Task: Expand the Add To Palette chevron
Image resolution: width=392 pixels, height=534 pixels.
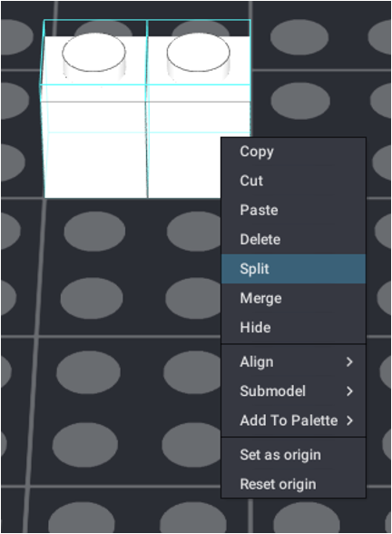Action: tap(349, 420)
